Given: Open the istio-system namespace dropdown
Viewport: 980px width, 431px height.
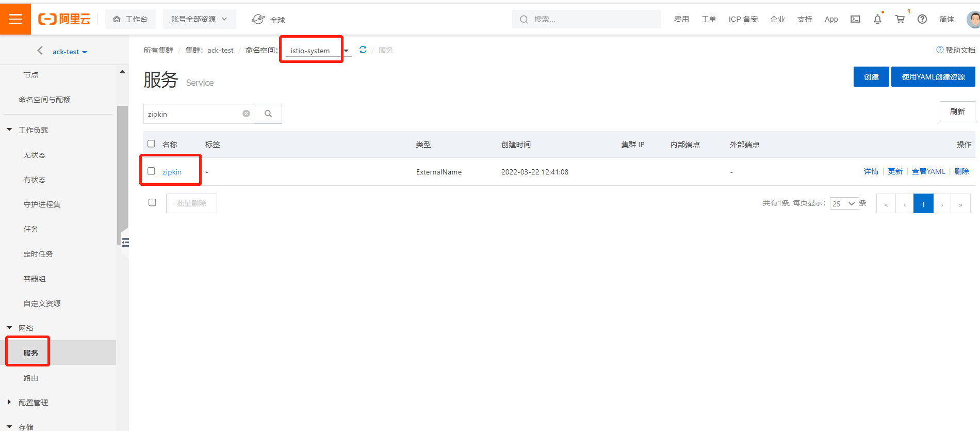Looking at the screenshot, I should (x=319, y=51).
